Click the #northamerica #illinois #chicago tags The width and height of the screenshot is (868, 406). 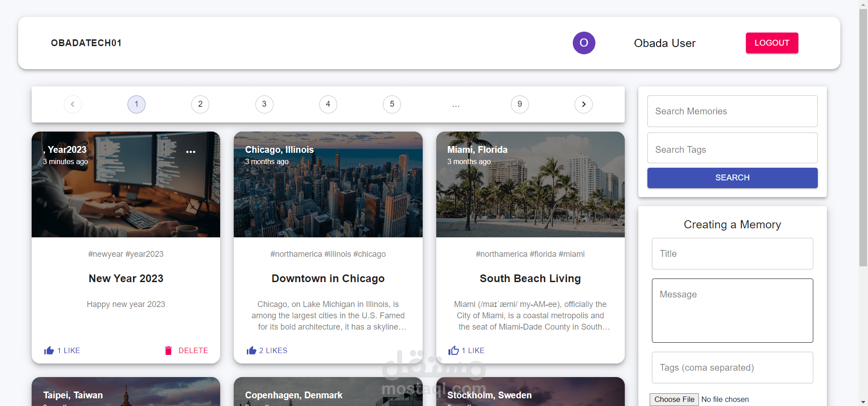[328, 254]
